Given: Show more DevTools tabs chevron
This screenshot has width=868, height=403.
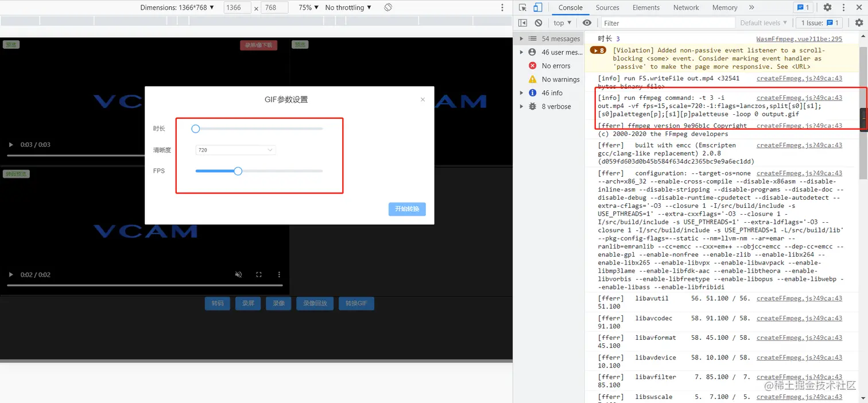Looking at the screenshot, I should [751, 7].
